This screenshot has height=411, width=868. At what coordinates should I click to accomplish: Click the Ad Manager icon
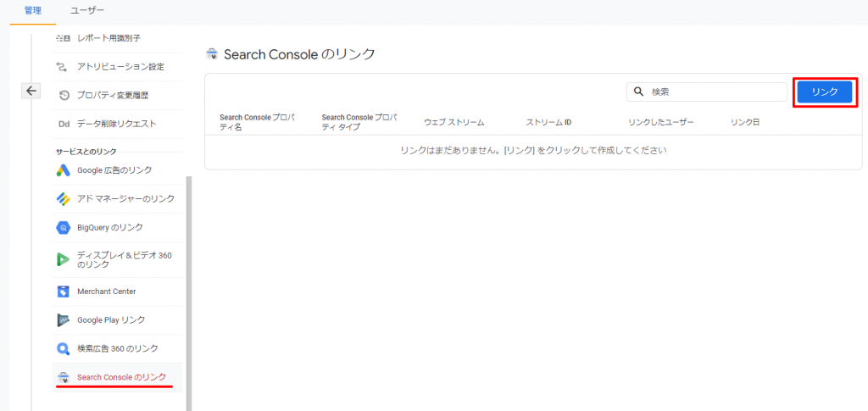[x=63, y=198]
